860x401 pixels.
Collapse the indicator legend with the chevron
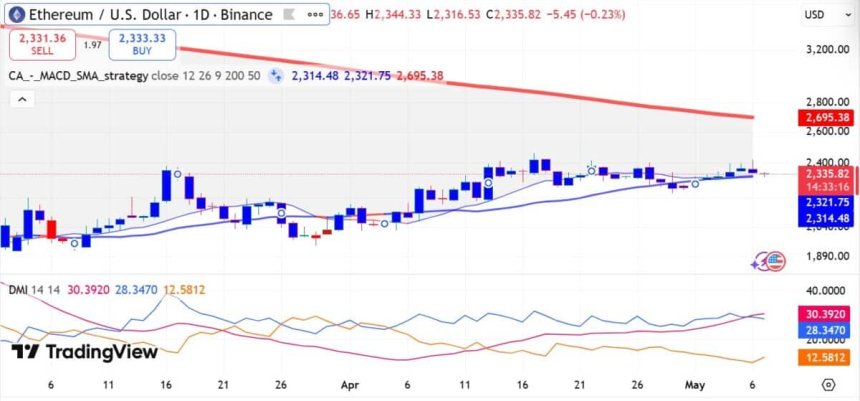22,99
